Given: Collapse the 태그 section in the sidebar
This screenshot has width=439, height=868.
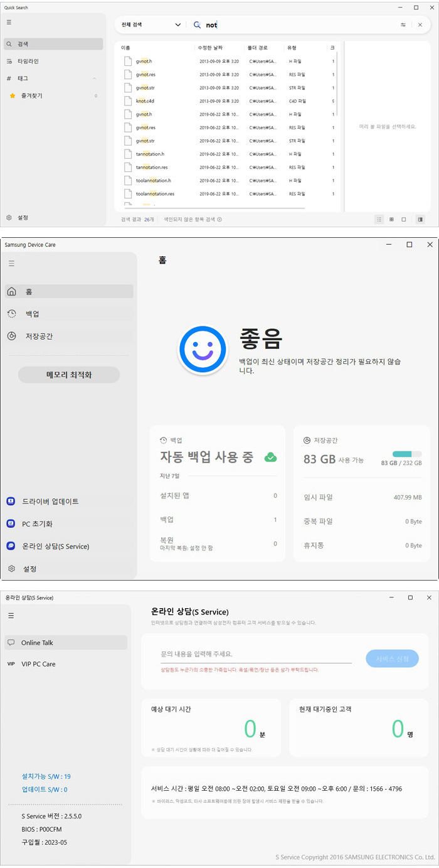Looking at the screenshot, I should (x=94, y=78).
